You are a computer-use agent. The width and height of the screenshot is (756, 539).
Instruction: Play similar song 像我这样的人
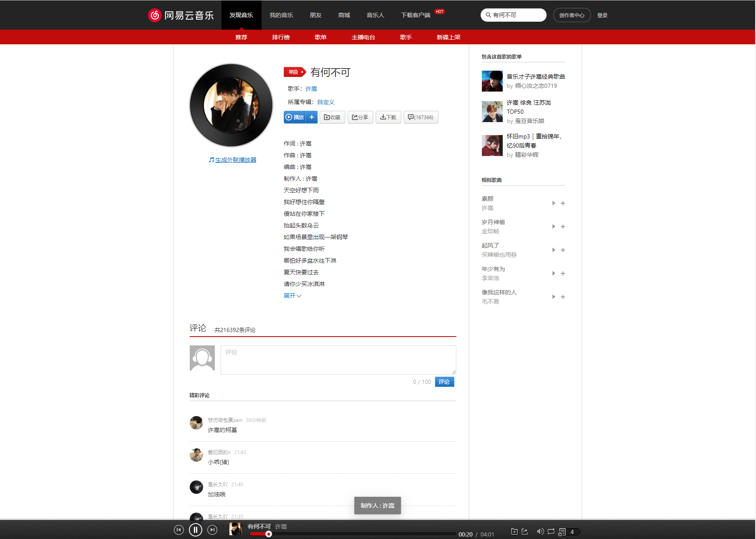[x=553, y=297]
